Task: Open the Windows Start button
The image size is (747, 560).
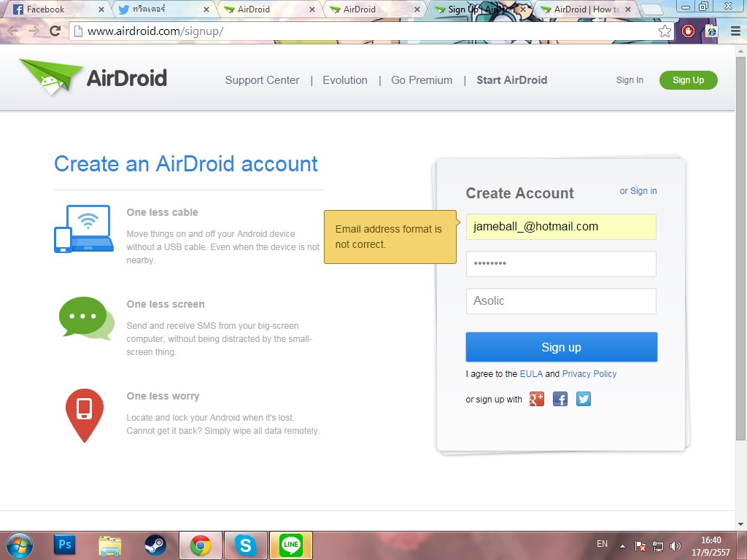Action: click(20, 545)
